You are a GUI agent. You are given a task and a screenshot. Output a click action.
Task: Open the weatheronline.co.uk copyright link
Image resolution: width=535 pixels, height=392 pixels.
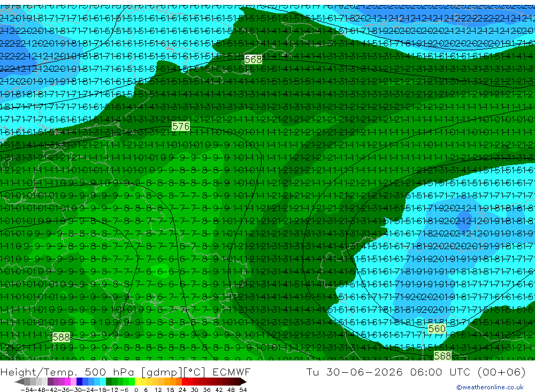[490, 387]
